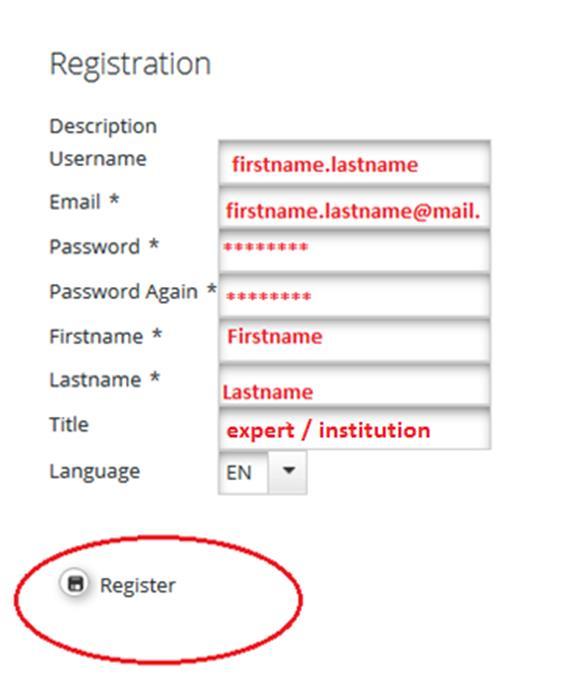579x688 pixels.
Task: Select the Password Again label
Action: pos(124,292)
